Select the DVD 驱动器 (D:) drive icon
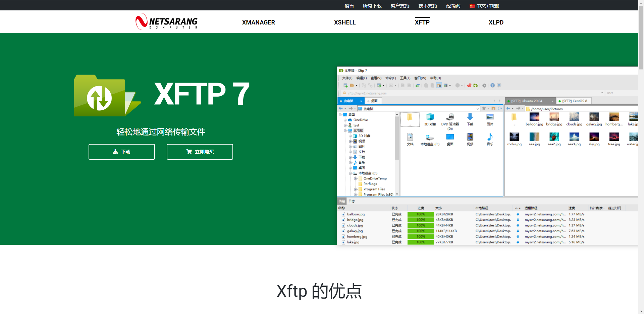Screen dimensions: 644x314 [x=450, y=121]
